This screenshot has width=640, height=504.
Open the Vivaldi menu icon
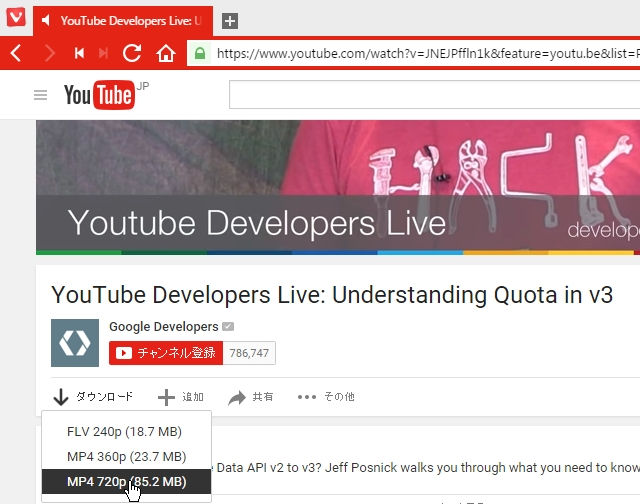click(x=16, y=17)
